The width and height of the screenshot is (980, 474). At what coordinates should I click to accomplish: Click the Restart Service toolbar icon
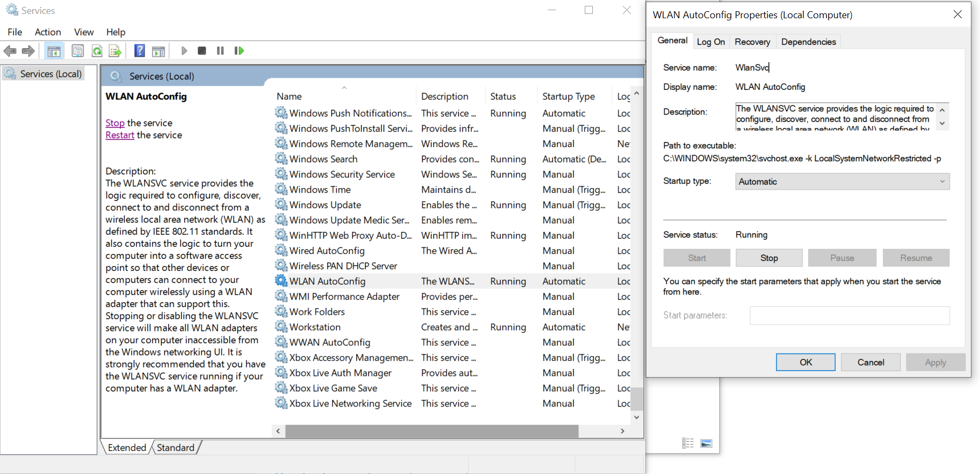pyautogui.click(x=239, y=51)
